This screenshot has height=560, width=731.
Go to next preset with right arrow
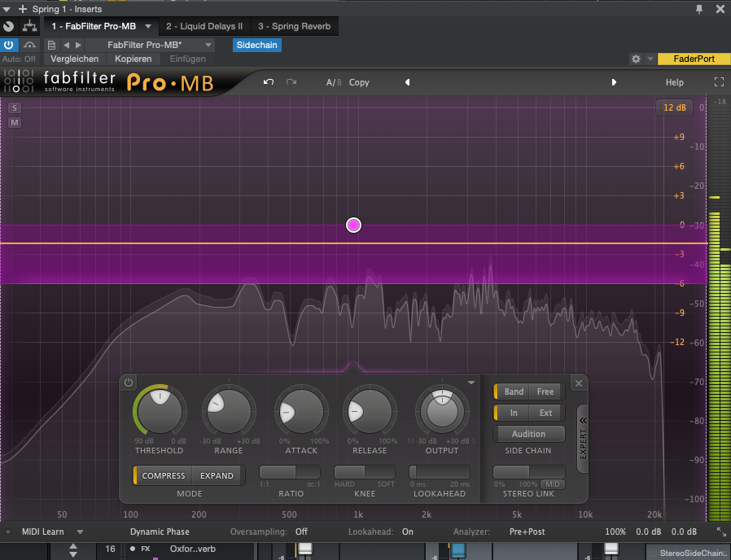78,46
